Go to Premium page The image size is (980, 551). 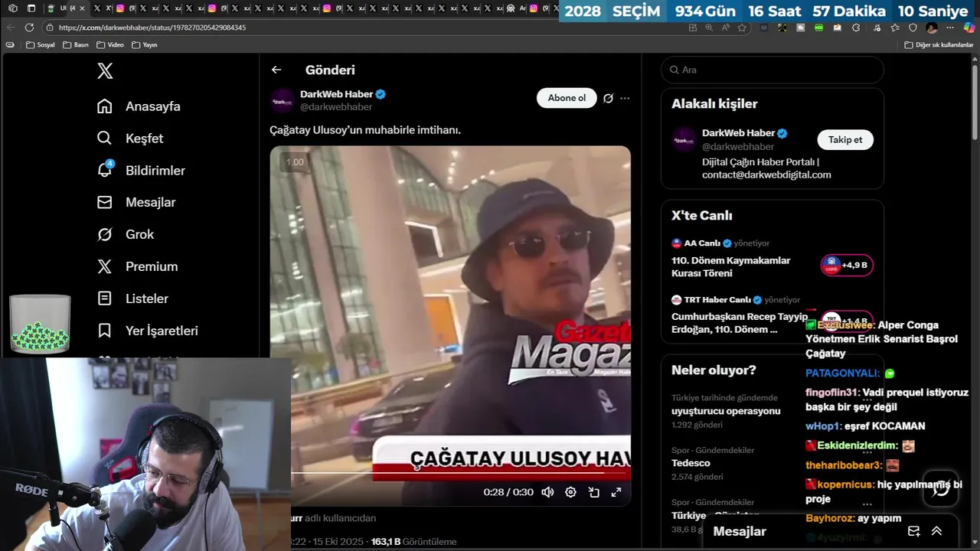(137, 267)
